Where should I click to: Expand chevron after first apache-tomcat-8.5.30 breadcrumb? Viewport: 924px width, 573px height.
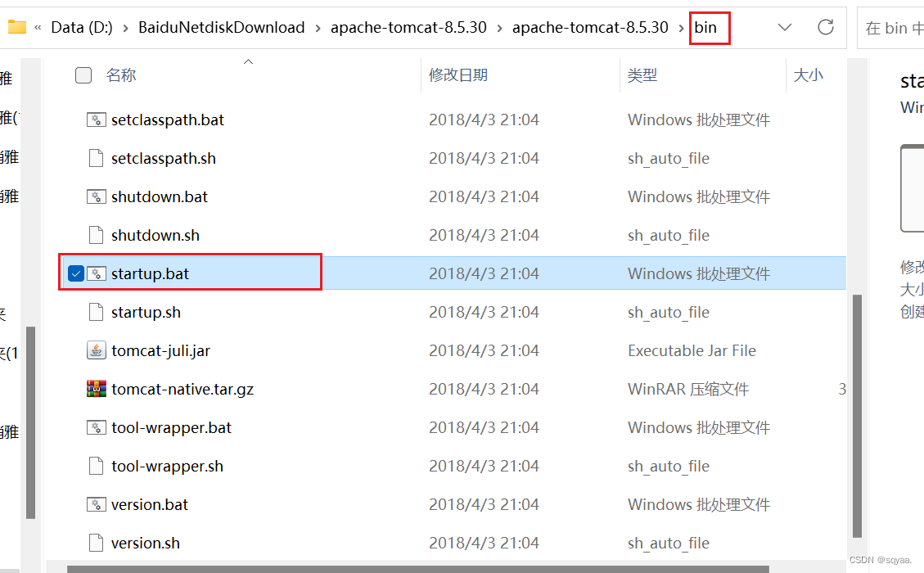[499, 28]
